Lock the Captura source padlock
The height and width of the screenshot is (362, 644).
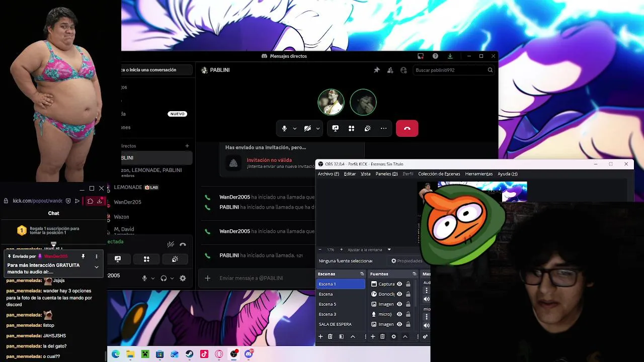408,284
